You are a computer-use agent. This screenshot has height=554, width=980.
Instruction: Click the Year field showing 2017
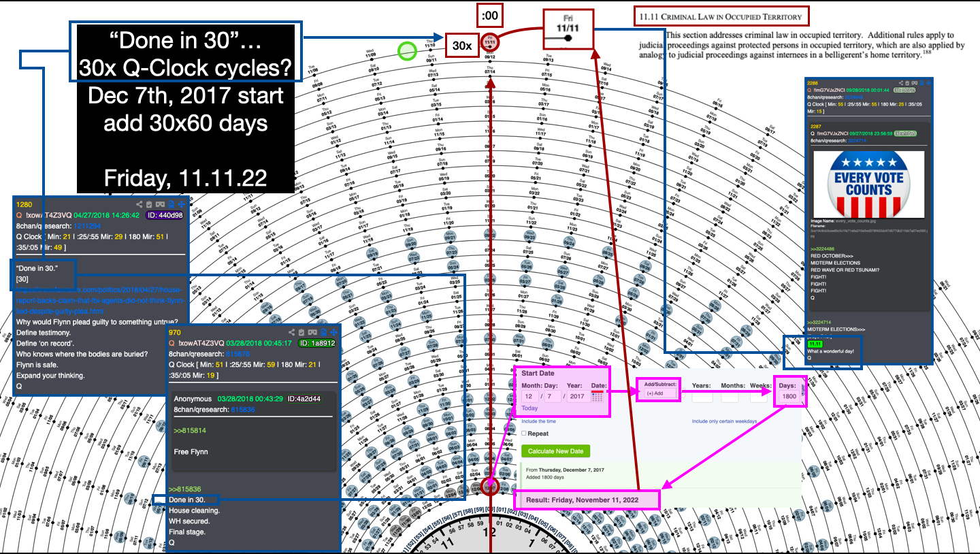point(577,396)
